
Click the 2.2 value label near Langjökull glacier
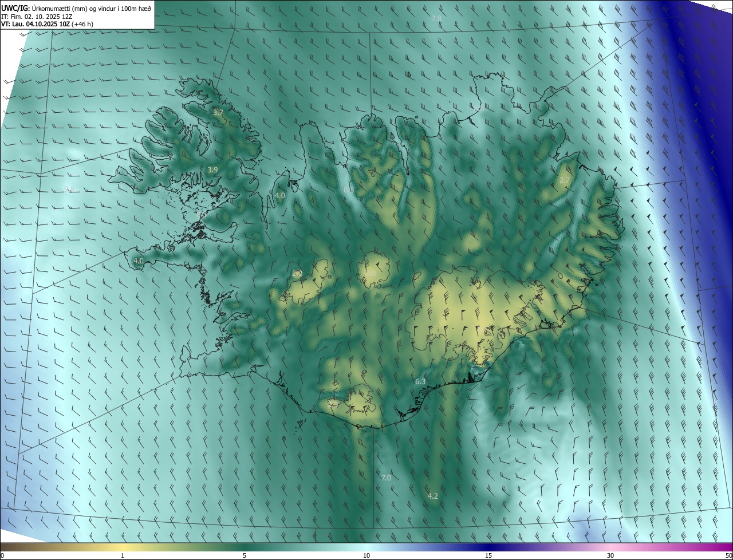[x=297, y=274]
